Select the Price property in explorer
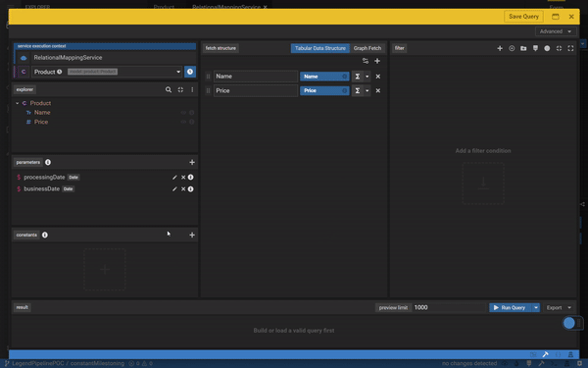Screen dimensions: 588x368 (x=41, y=122)
